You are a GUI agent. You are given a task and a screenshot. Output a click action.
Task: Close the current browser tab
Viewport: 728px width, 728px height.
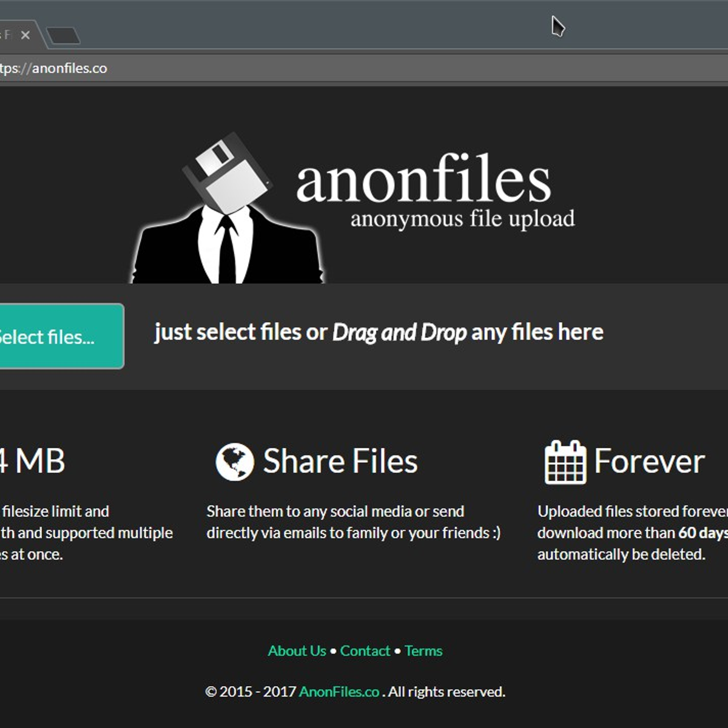pos(25,35)
